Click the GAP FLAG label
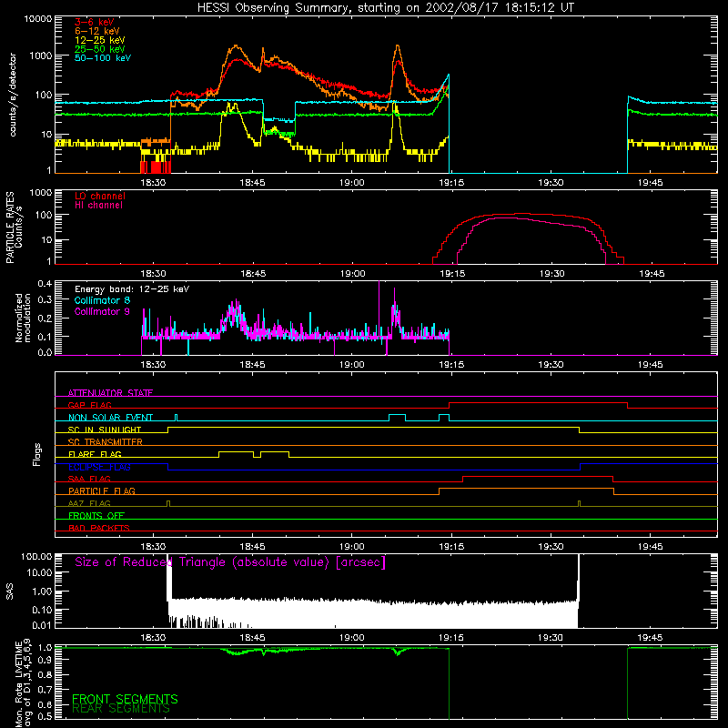The height and width of the screenshot is (728, 728). (x=89, y=405)
